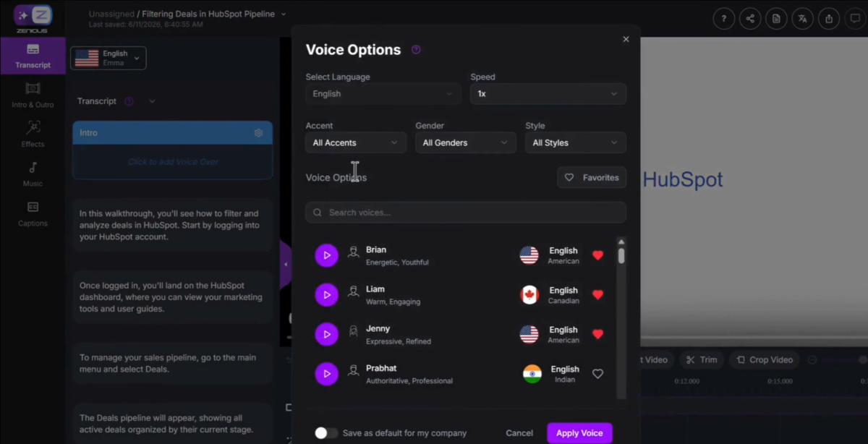Open the All Styles dropdown
Viewport: 868px width, 444px height.
(576, 142)
